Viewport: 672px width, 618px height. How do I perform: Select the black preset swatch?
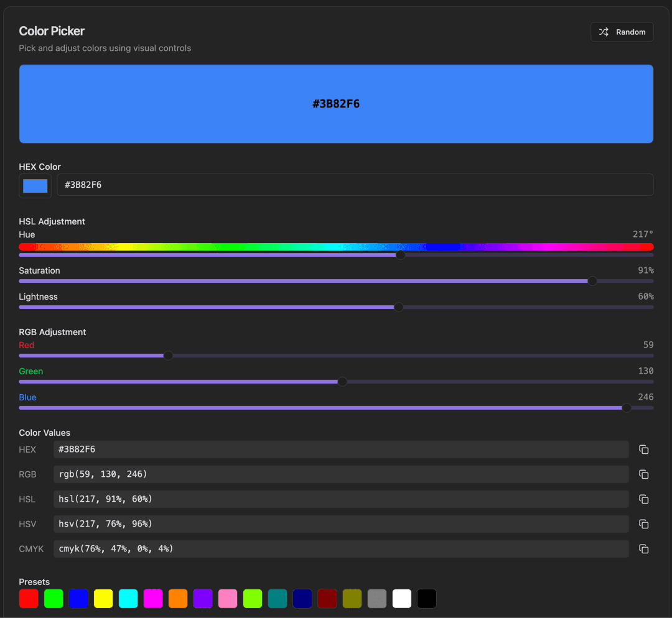click(427, 599)
